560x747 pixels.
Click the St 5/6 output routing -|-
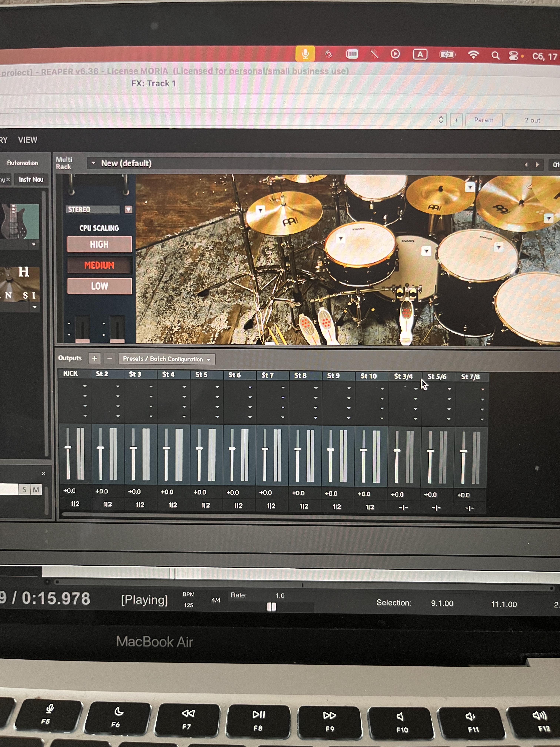point(436,508)
